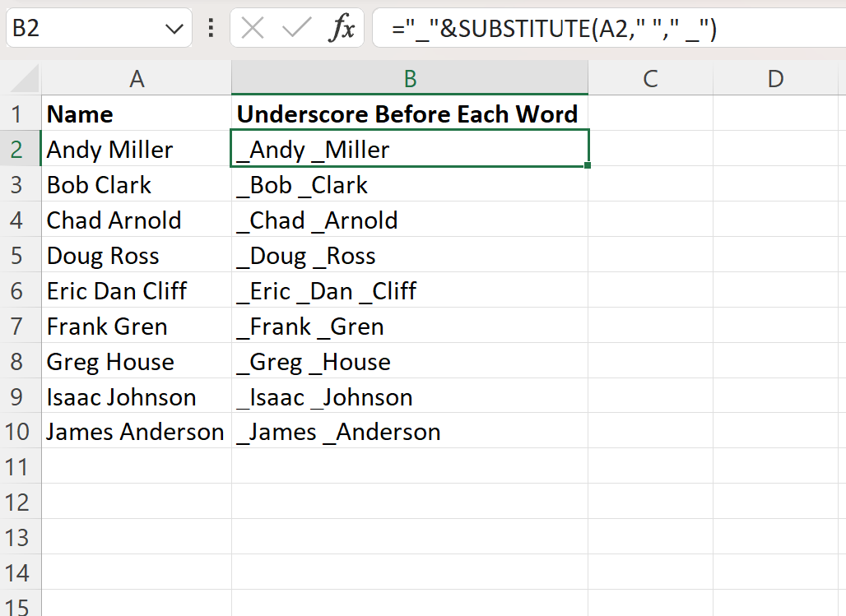Select column B header
Viewport: 846px width, 616px height.
point(410,78)
